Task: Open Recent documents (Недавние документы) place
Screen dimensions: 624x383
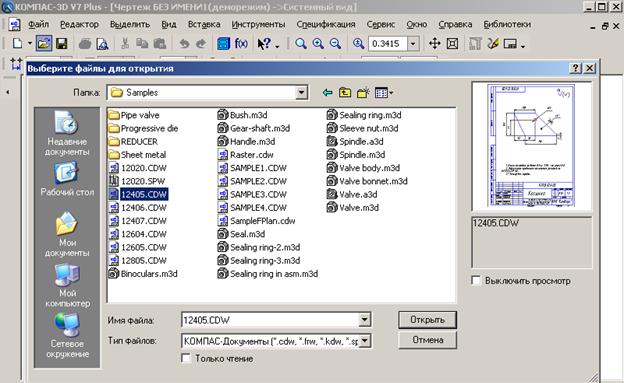Action: (67, 133)
